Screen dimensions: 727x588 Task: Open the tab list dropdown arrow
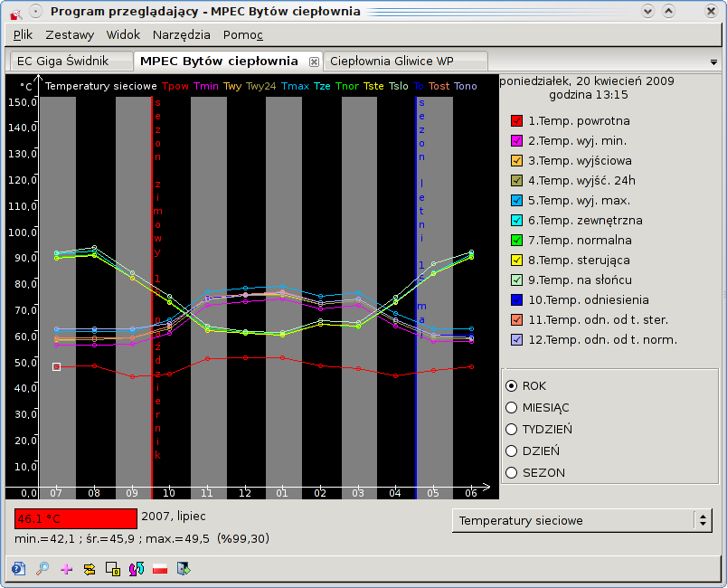713,62
